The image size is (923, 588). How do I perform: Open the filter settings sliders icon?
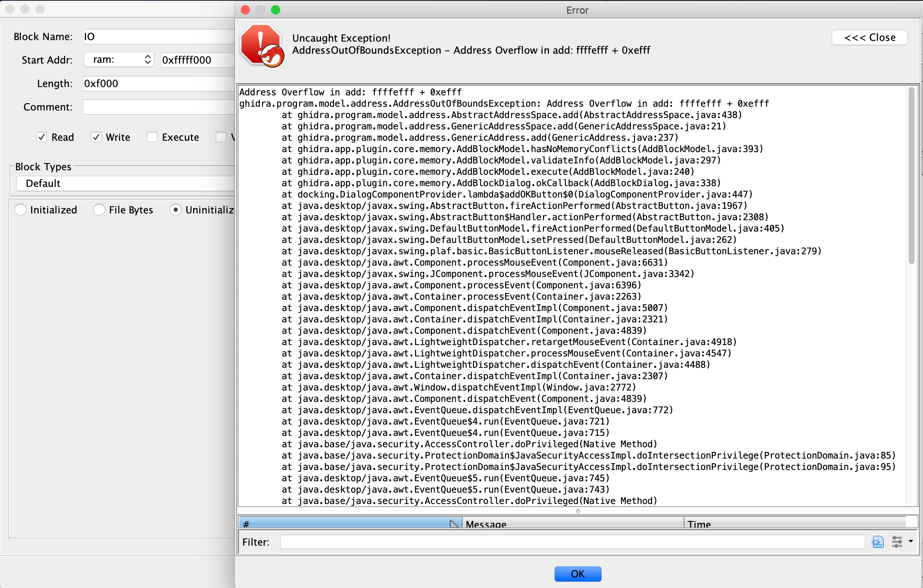(x=896, y=542)
